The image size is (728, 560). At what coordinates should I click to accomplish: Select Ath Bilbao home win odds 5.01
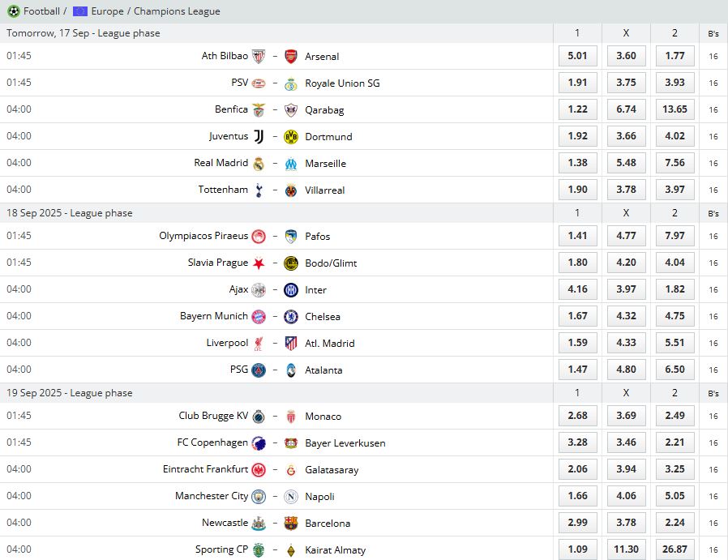577,57
